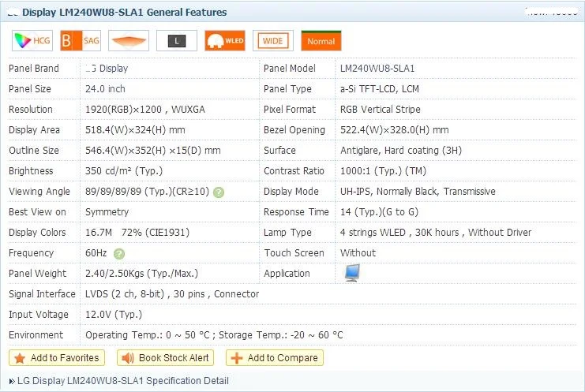Click the Add to Compare button
This screenshot has height=392, width=585.
274,358
